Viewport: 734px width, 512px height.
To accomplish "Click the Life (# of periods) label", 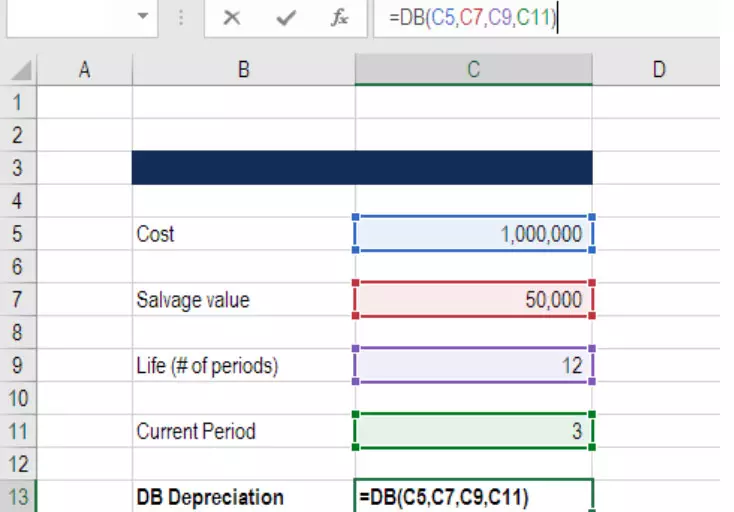I will click(x=207, y=366).
